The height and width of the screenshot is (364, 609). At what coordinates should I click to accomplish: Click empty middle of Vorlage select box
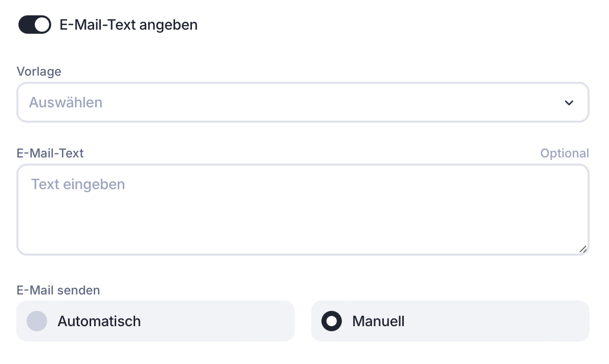click(x=307, y=103)
